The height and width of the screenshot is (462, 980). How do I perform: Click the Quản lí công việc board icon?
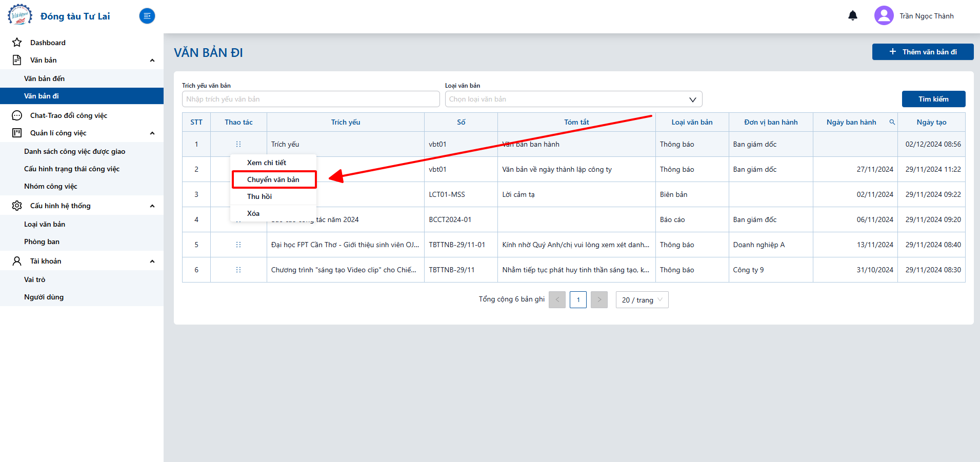(17, 133)
